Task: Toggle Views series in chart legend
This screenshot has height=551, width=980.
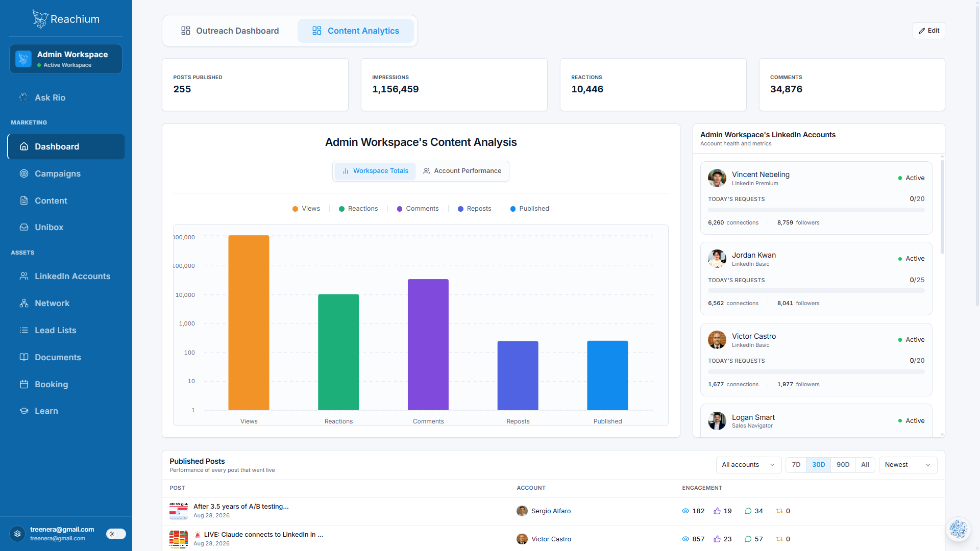Action: click(x=306, y=209)
